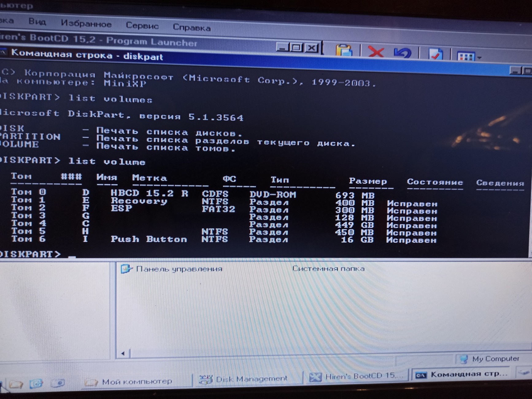This screenshot has height=399, width=532.
Task: Click the ESP volume label text
Action: (121, 208)
